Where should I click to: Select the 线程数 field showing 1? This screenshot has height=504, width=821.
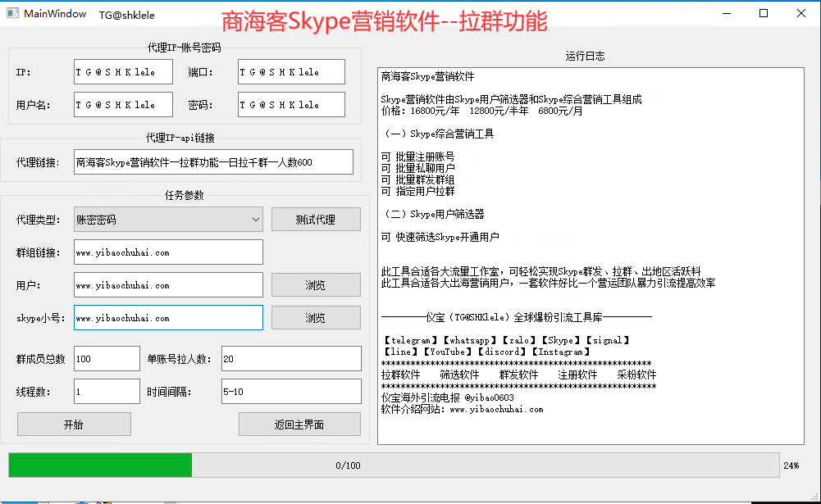[107, 392]
